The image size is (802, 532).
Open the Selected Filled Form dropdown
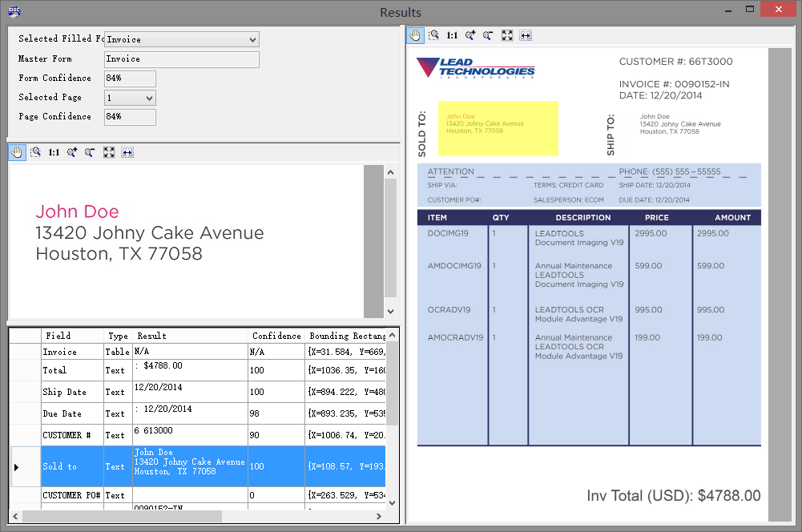click(253, 38)
